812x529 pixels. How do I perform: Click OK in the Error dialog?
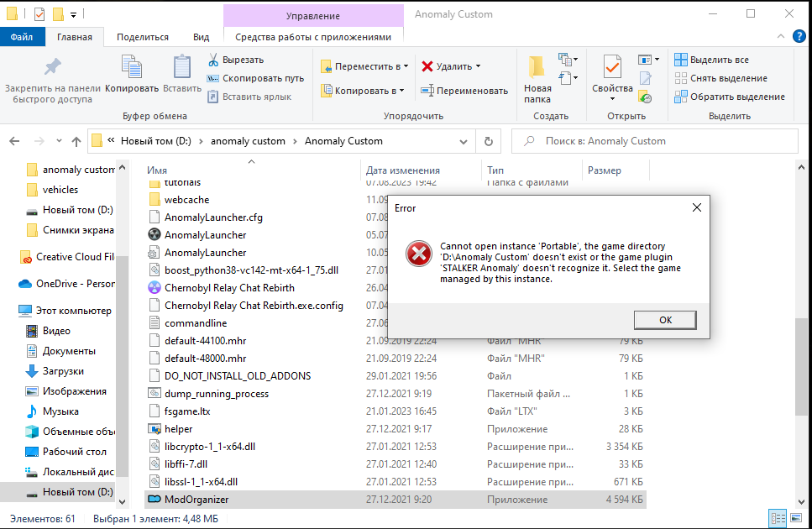[665, 320]
